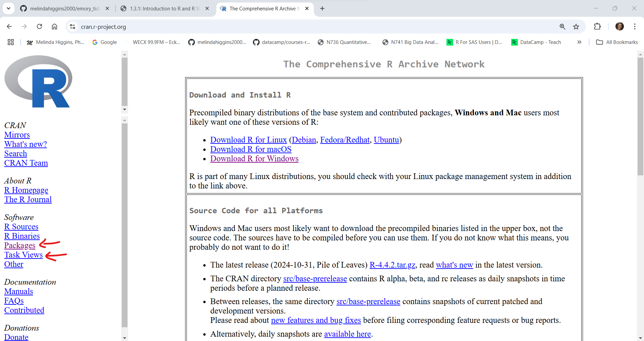The image size is (644, 341).
Task: Click the browser Back arrow icon
Action: click(9, 26)
